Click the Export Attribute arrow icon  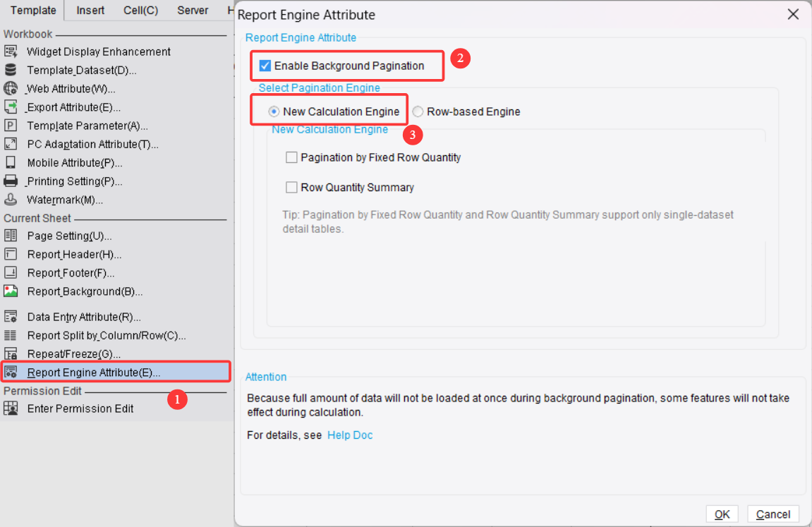(11, 107)
